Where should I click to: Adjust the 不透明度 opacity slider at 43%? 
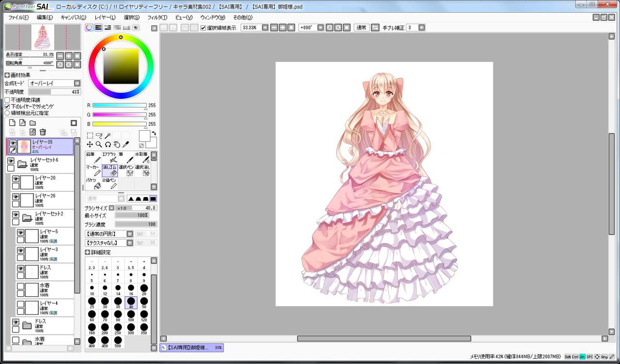coord(54,91)
